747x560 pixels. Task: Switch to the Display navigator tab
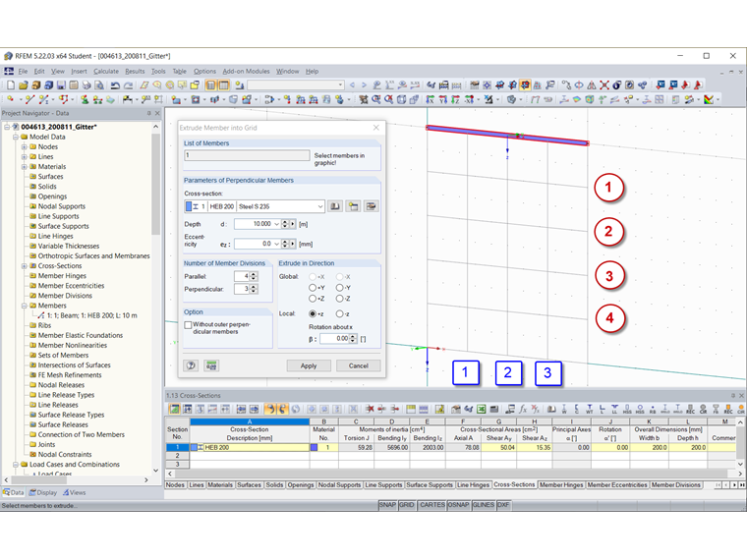click(x=43, y=492)
